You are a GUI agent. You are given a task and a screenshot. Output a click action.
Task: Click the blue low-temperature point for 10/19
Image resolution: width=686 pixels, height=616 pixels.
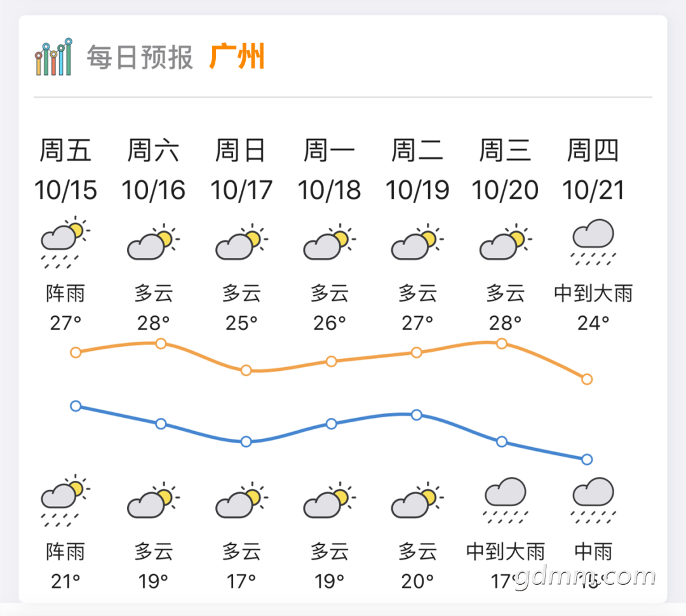point(417,415)
